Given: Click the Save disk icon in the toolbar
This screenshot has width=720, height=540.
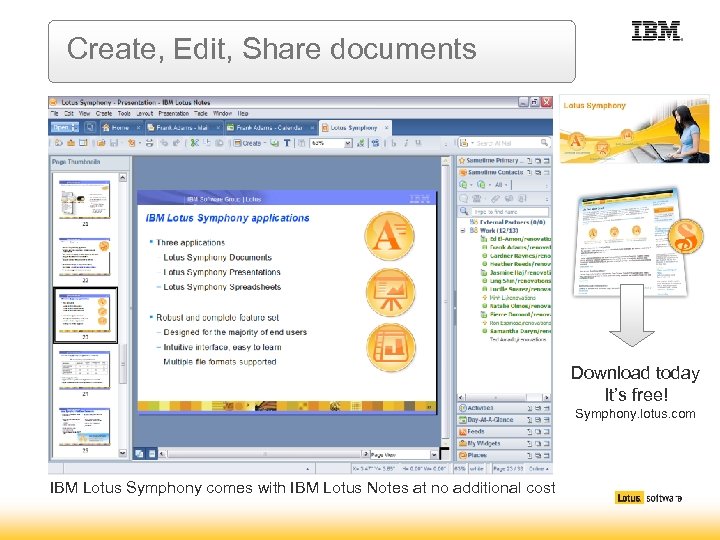Looking at the screenshot, I should tap(114, 143).
